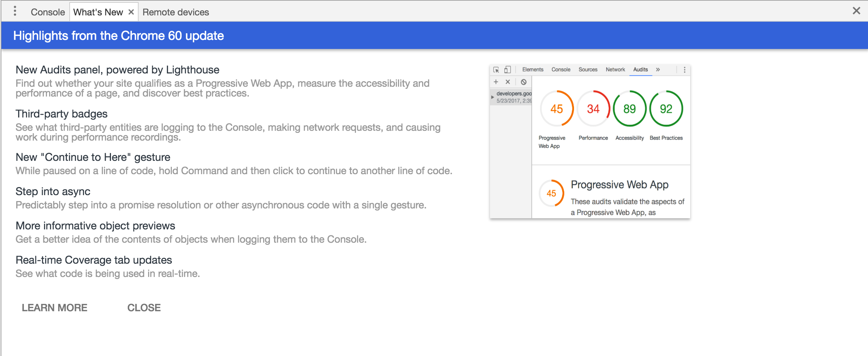868x356 pixels.
Task: Click the description starting "See what third-party entities"
Action: pyautogui.click(x=228, y=132)
